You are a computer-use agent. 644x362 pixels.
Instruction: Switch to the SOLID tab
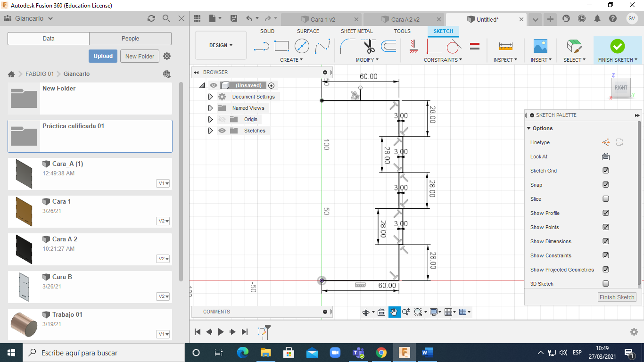click(x=267, y=31)
